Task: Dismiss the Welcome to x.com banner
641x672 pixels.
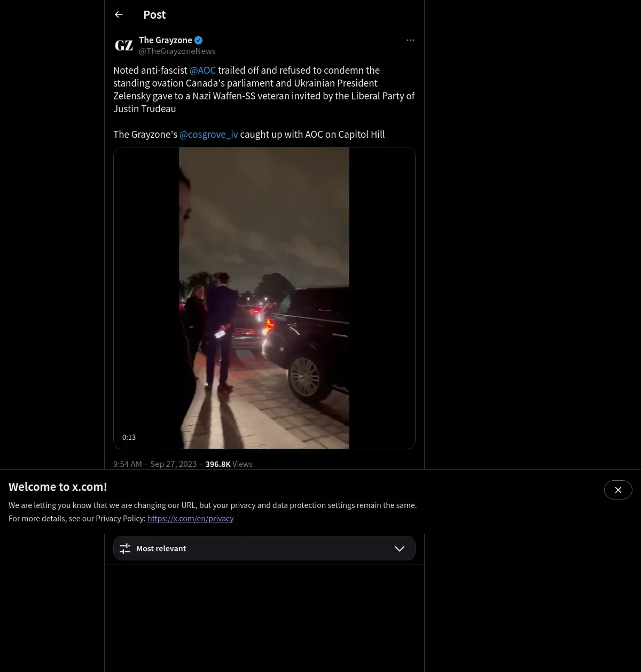Action: [x=618, y=490]
